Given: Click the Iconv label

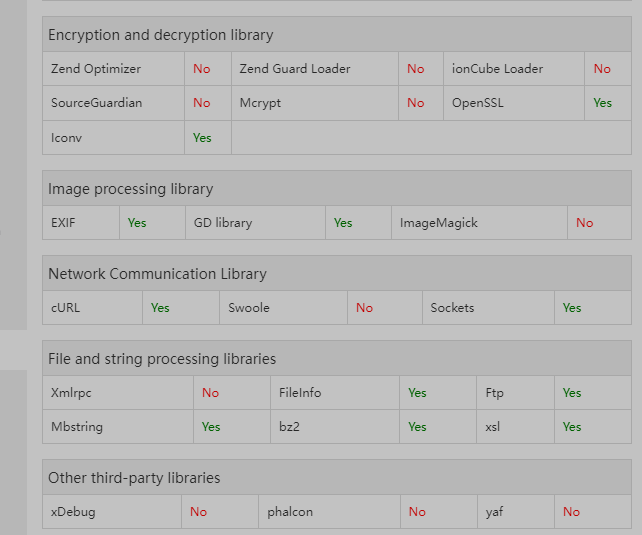Looking at the screenshot, I should click(x=66, y=137).
